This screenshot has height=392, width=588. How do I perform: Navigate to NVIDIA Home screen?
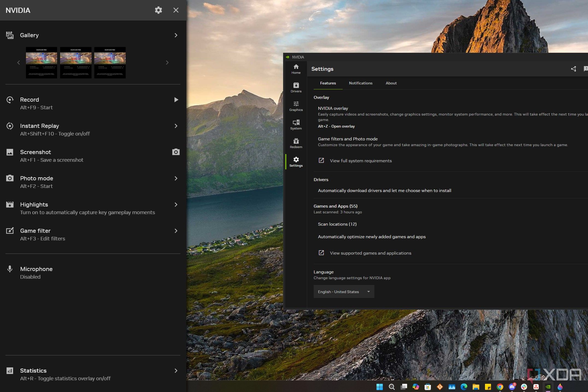click(x=296, y=69)
